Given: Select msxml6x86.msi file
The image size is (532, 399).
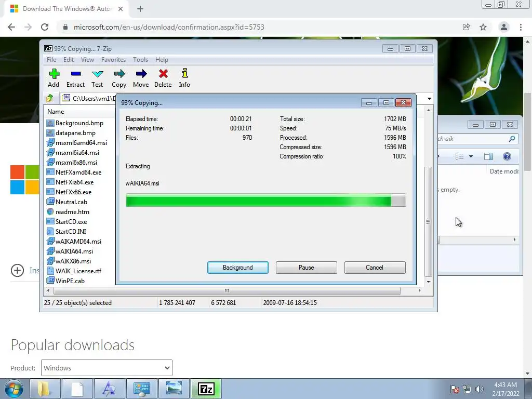Looking at the screenshot, I should [x=72, y=162].
